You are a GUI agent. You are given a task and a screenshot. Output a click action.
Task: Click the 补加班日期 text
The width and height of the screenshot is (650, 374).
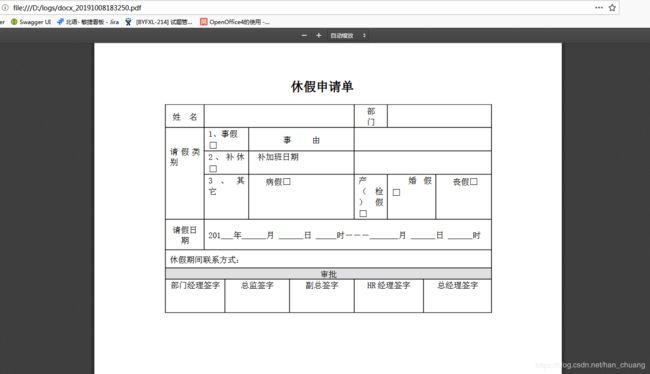point(278,157)
